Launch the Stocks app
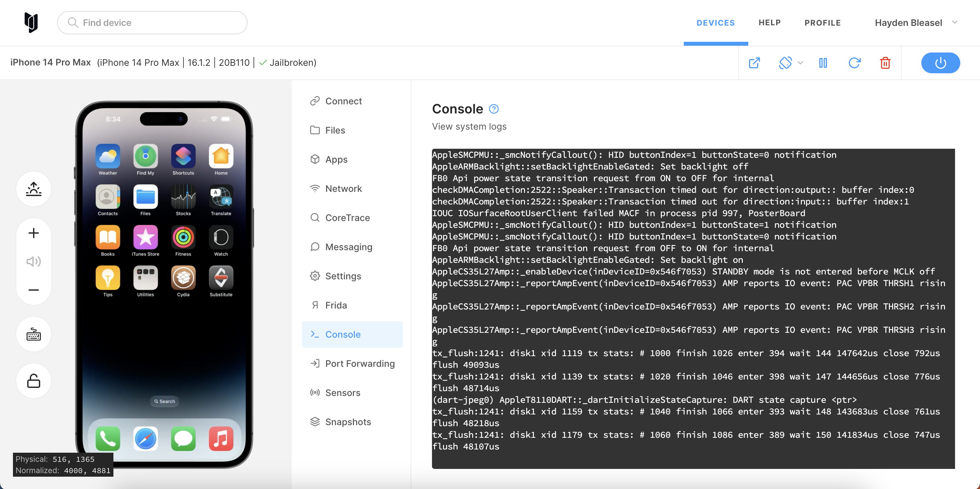980x489 pixels. tap(183, 197)
